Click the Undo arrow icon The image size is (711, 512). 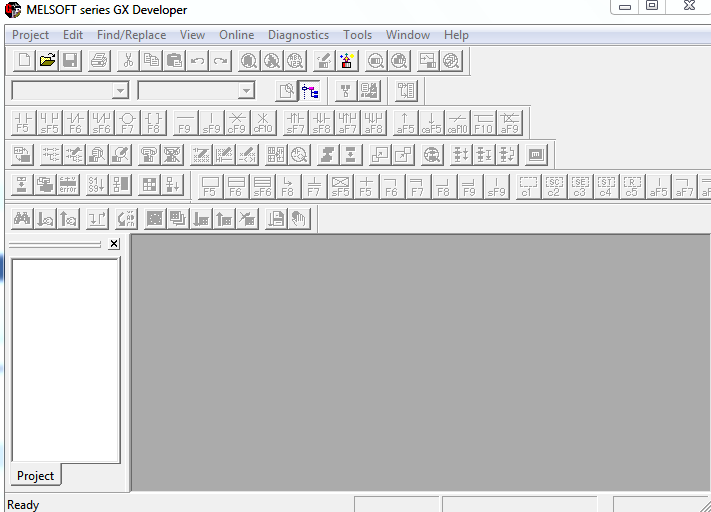coord(197,60)
